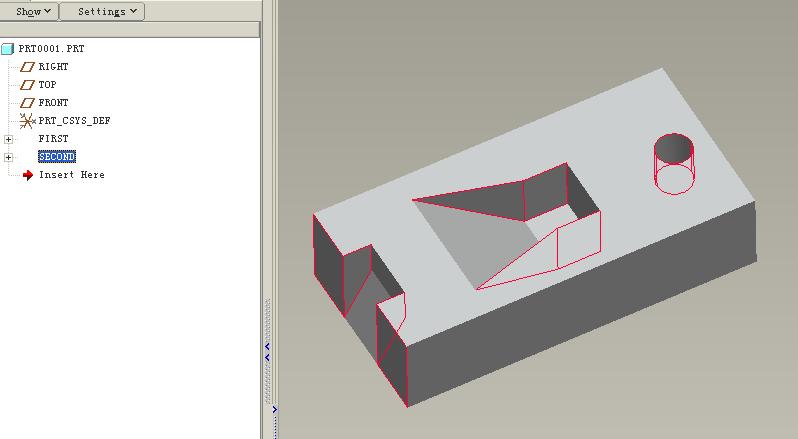The image size is (798, 439).
Task: Select the Insert Here marker text
Action: coord(72,175)
